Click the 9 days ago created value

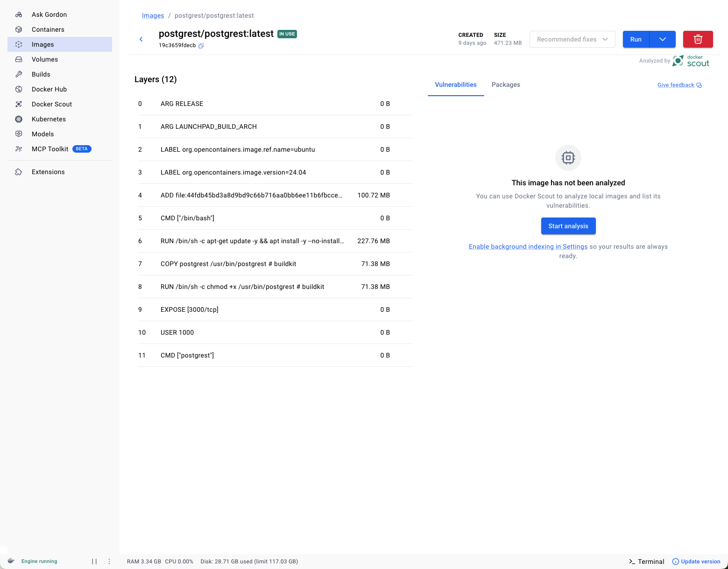coord(472,43)
